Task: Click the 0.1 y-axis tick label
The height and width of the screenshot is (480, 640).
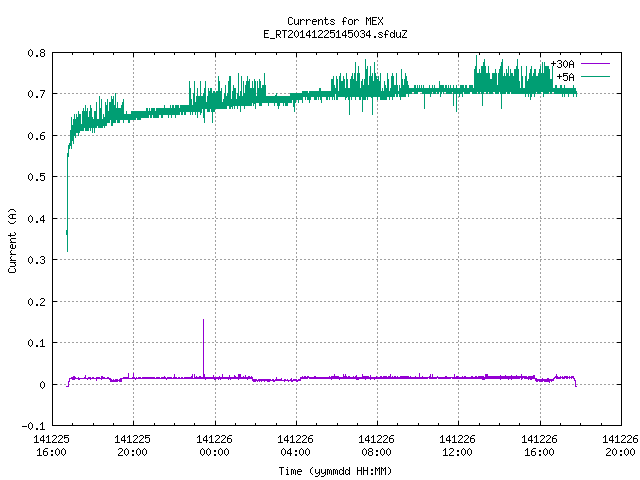Action: [36, 343]
